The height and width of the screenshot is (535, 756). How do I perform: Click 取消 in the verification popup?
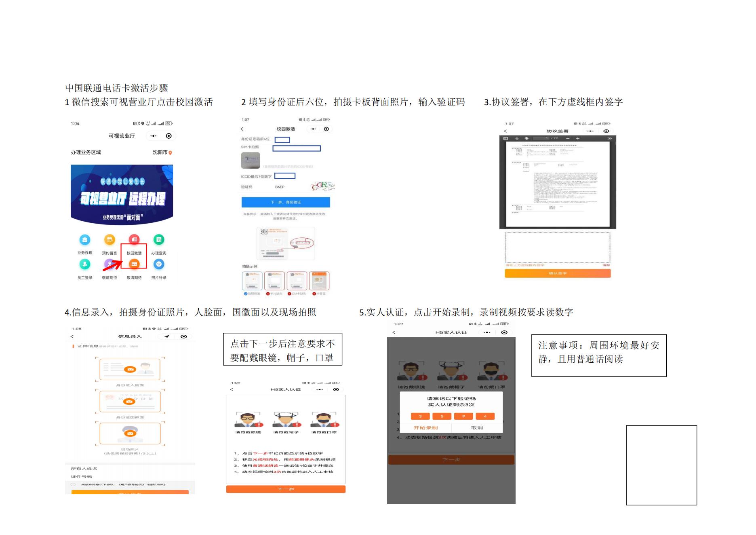pos(477,428)
